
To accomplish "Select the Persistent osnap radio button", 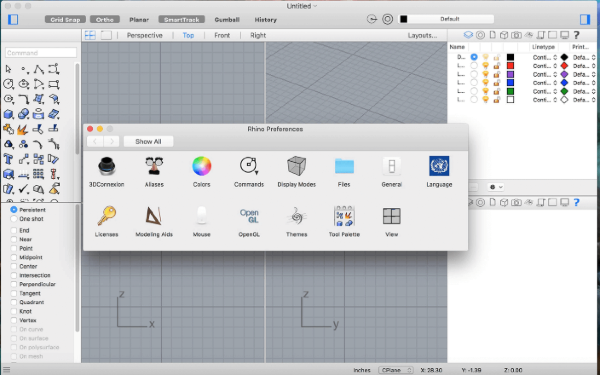I will (14, 210).
